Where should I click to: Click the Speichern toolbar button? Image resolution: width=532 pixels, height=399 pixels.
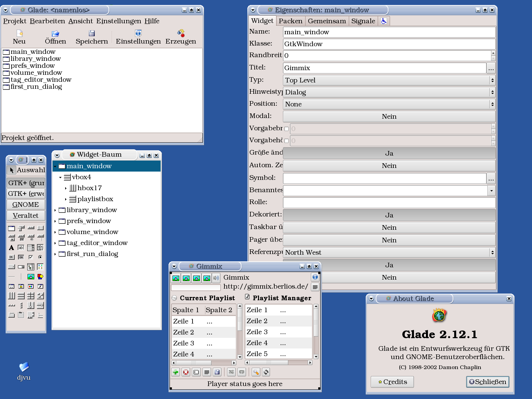pos(92,37)
